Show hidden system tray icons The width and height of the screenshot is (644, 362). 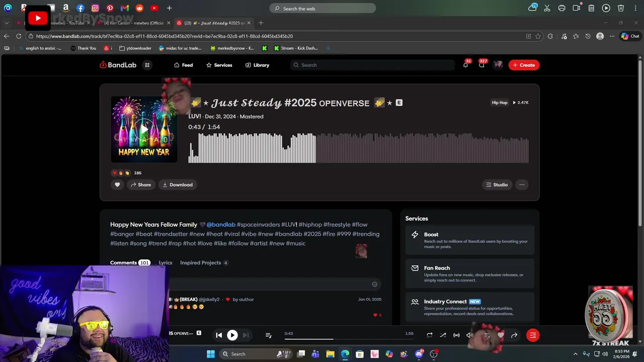(x=576, y=354)
